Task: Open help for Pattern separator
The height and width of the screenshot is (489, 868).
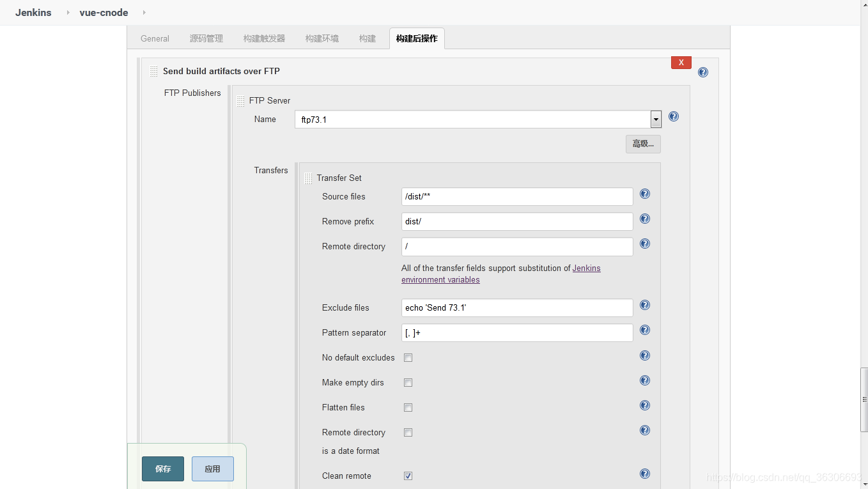Action: (x=645, y=330)
